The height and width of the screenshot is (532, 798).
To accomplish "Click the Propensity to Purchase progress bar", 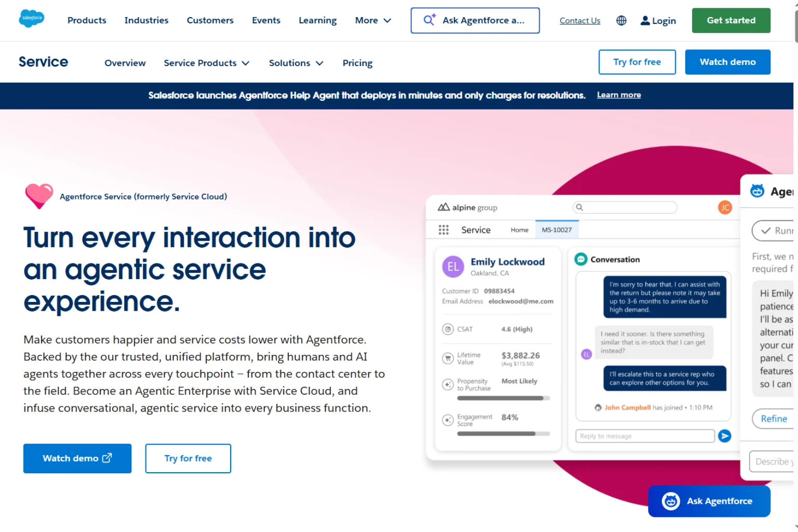I will pyautogui.click(x=503, y=398).
